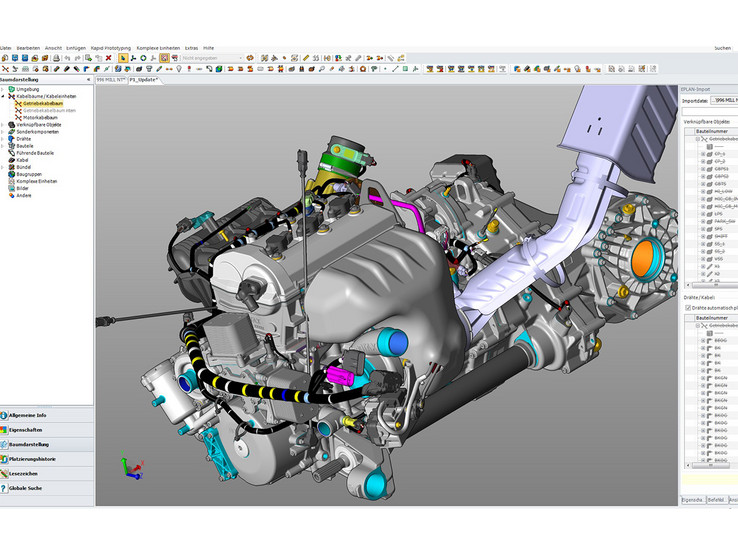Screen dimensions: 738x555
Task: Expand the VSS entry in EPLAN-Import list
Action: tap(703, 259)
